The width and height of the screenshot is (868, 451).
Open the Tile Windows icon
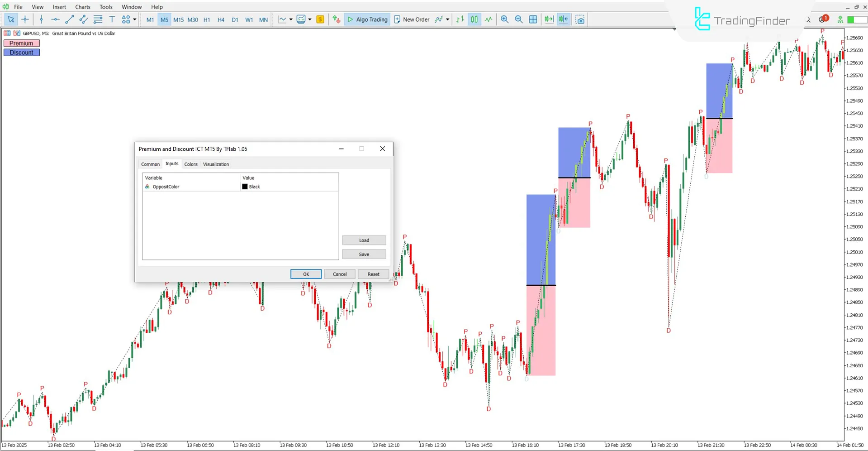coord(533,19)
